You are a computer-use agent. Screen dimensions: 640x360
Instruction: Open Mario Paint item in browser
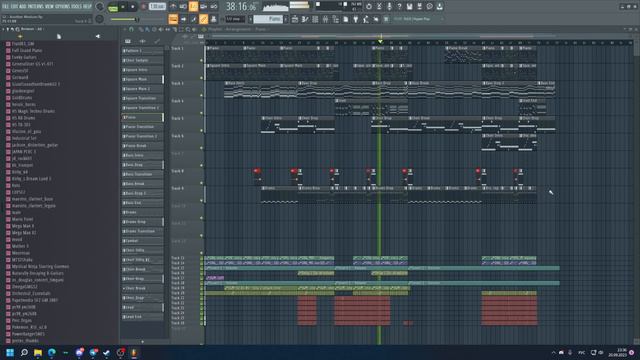22,219
